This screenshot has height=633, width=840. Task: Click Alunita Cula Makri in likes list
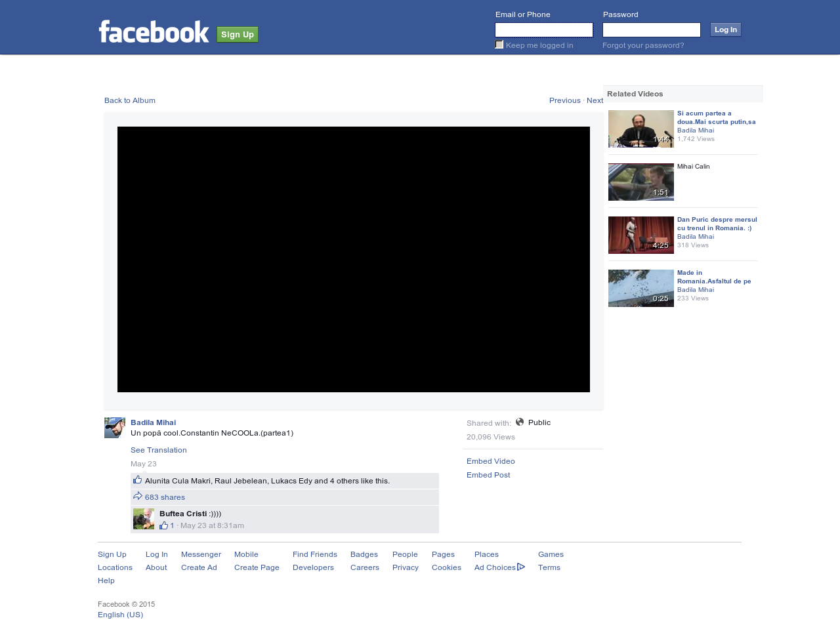coord(177,481)
